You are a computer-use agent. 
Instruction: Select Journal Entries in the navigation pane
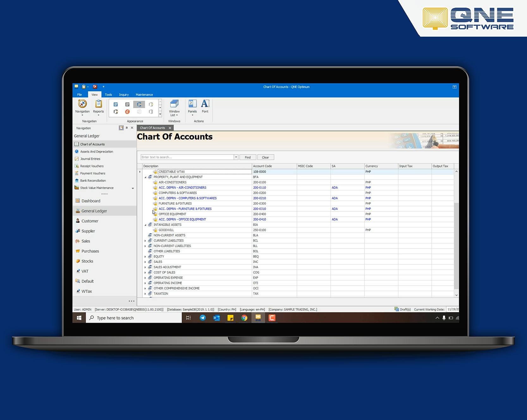point(90,159)
